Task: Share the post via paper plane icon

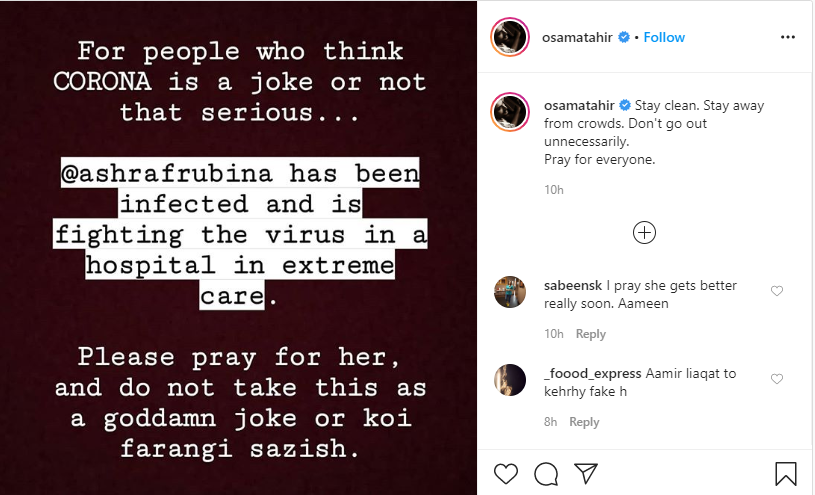Action: pos(586,472)
